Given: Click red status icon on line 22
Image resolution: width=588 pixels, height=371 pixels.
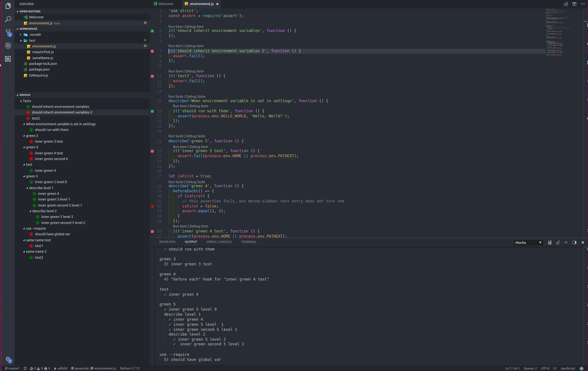Looking at the screenshot, I should click(152, 151).
